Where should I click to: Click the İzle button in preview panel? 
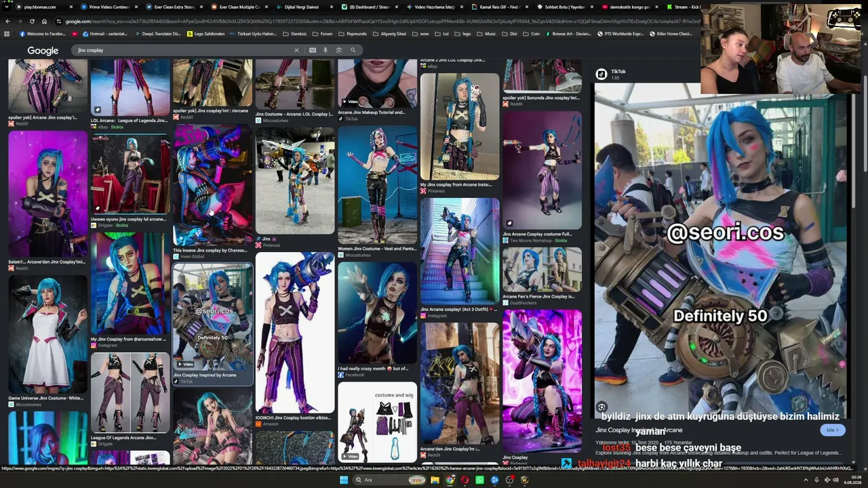[832, 430]
